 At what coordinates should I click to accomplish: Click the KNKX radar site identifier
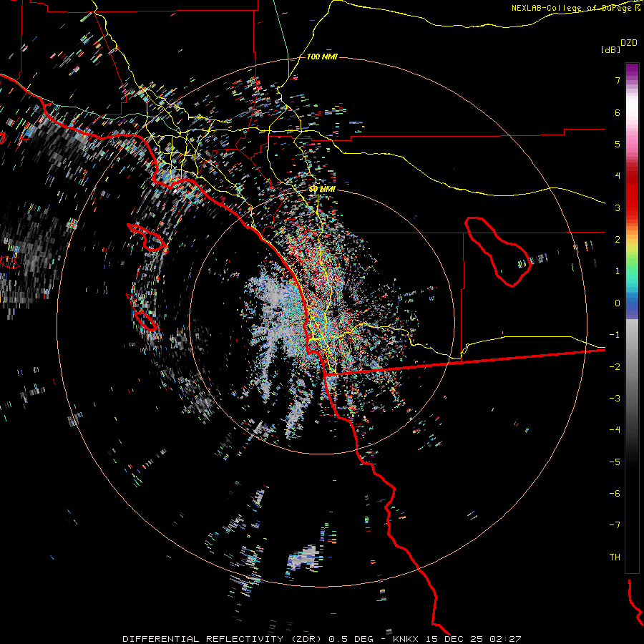(x=406, y=639)
